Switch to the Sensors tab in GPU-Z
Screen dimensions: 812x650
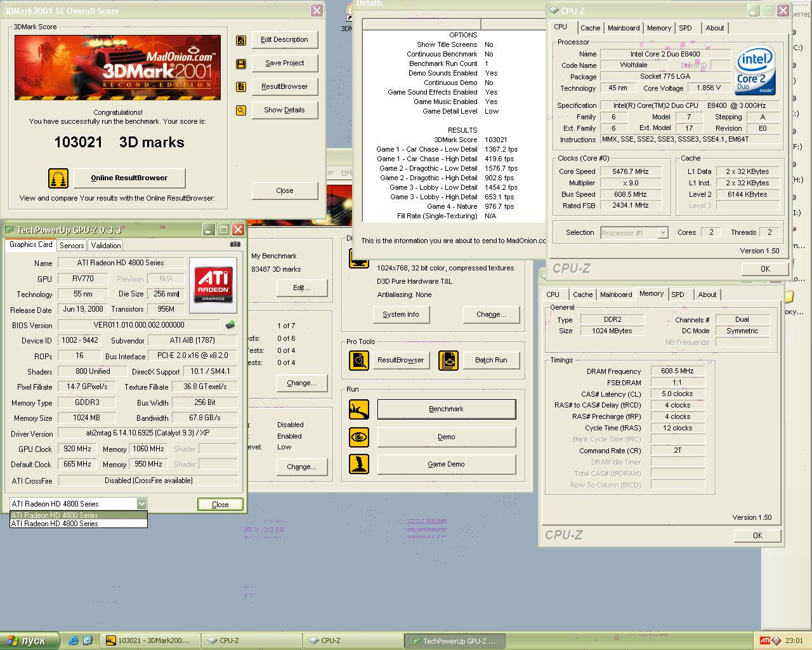click(72, 245)
